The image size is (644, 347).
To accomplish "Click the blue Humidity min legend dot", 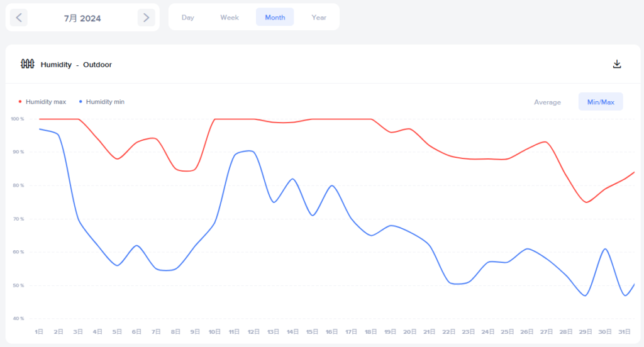I will click(x=80, y=101).
